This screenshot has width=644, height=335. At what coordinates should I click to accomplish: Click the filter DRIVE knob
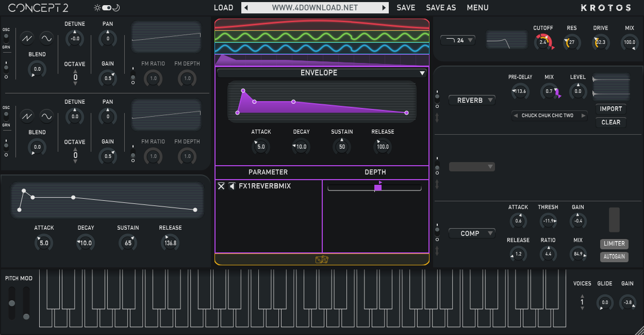601,42
